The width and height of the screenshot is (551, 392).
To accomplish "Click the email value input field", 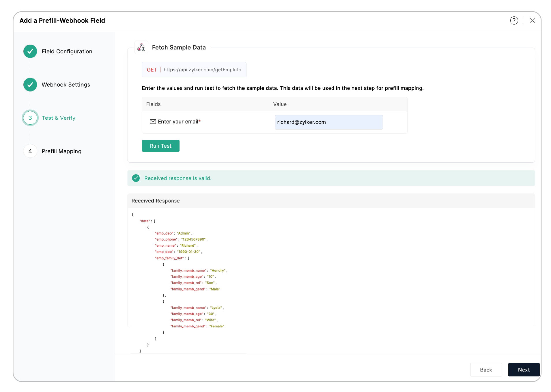I will [328, 122].
